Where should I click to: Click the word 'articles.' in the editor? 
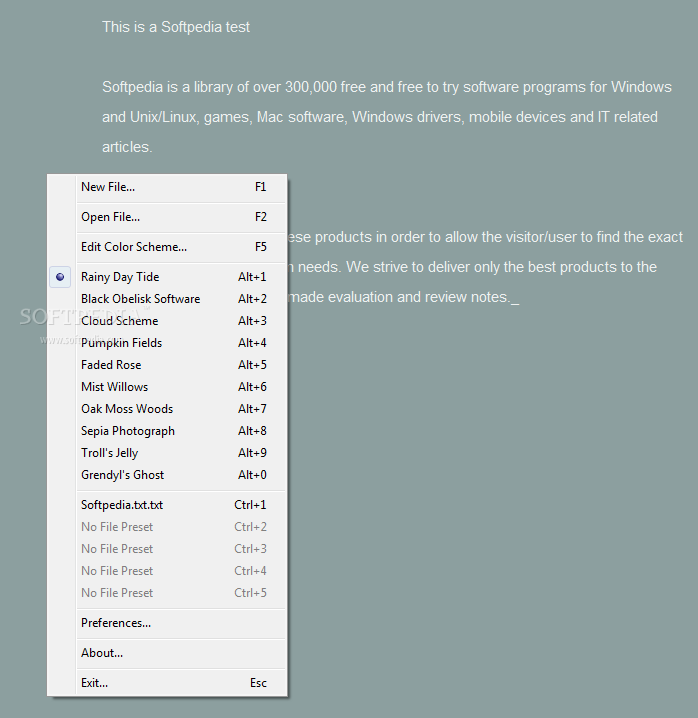pos(127,147)
